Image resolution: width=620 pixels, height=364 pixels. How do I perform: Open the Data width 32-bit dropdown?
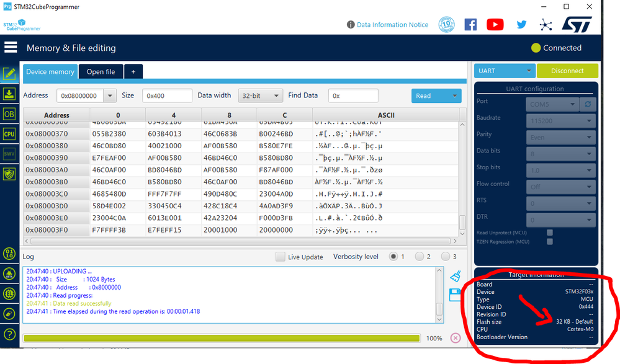click(260, 95)
